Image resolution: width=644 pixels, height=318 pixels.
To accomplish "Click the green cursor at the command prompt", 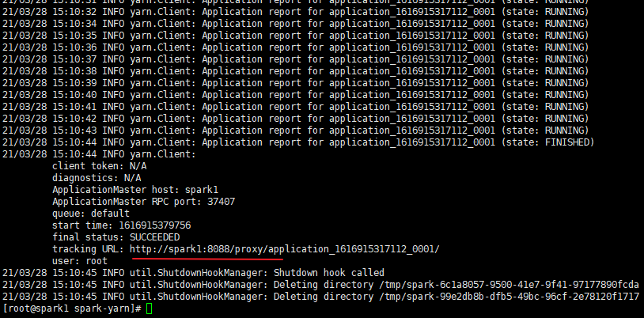I will [x=150, y=309].
